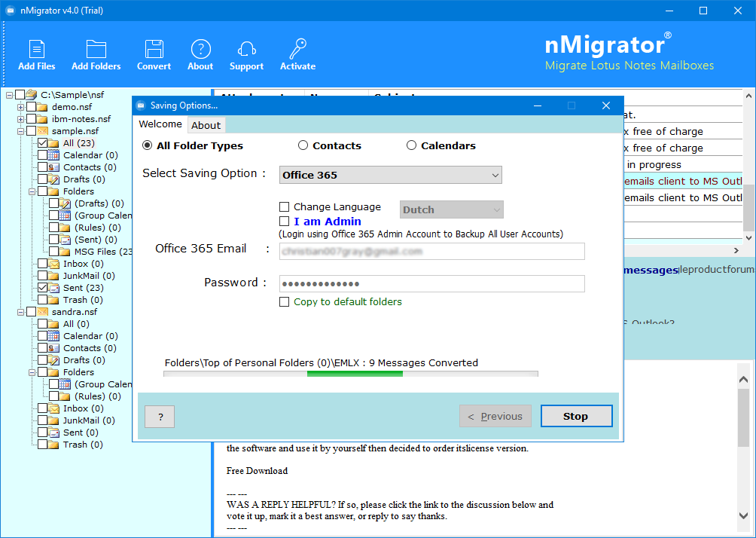The height and width of the screenshot is (538, 756).
Task: Select the sample.nsf (Rules) (0) subfolder
Action: [x=97, y=228]
